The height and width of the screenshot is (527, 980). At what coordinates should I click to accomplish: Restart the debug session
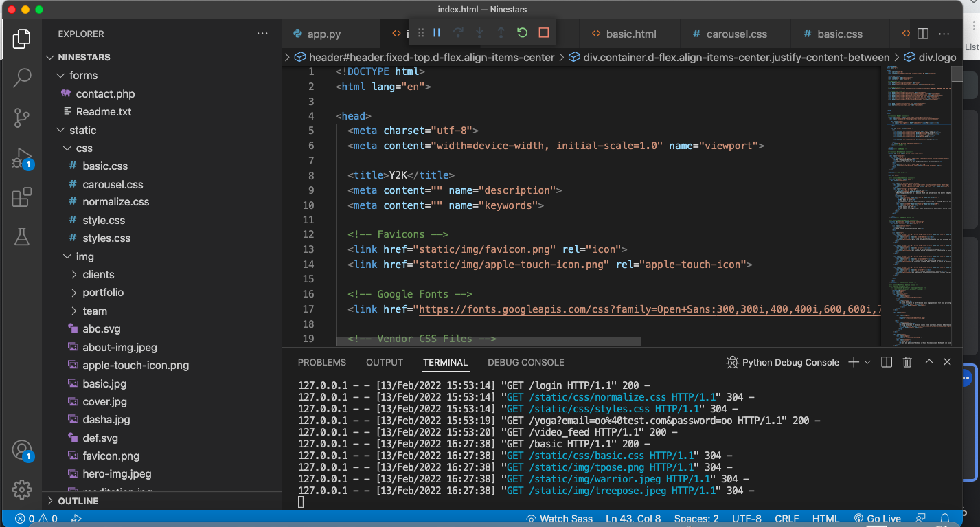522,33
